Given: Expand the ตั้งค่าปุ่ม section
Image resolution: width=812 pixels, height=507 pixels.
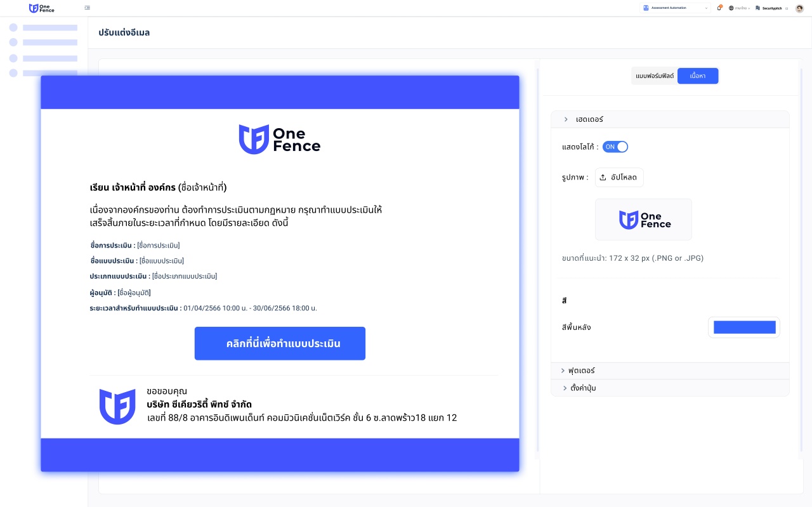Looking at the screenshot, I should [670, 388].
